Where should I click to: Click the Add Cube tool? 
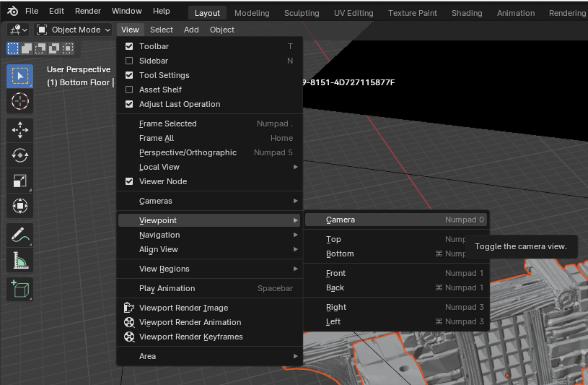point(19,289)
